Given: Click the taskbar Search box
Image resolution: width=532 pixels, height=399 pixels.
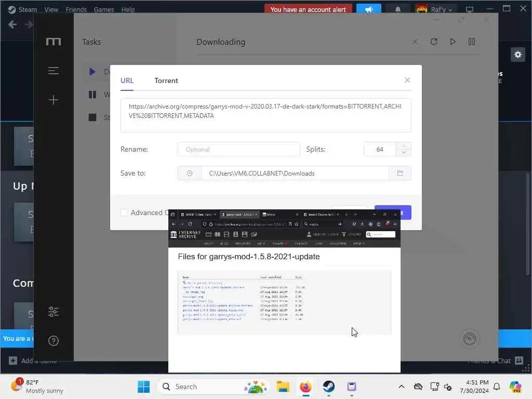Looking at the screenshot, I should pyautogui.click(x=214, y=387).
